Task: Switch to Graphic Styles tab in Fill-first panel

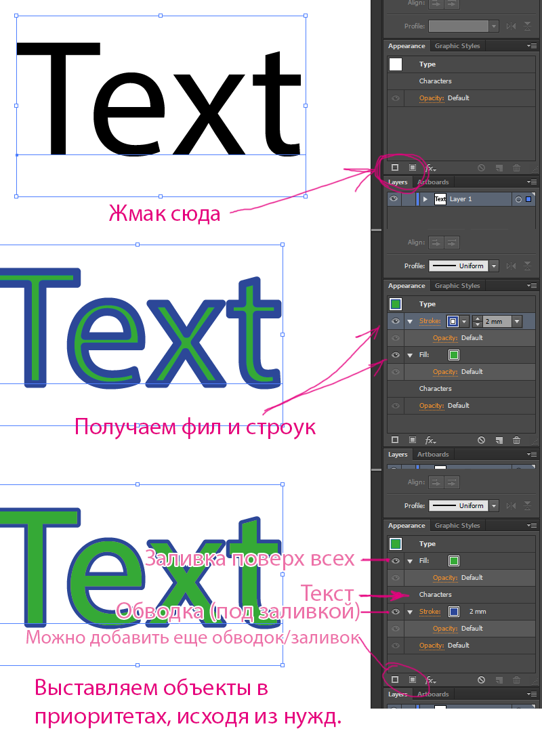Action: point(457,525)
